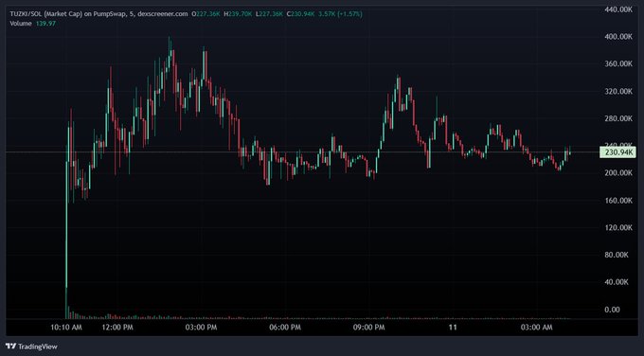The width and height of the screenshot is (644, 356).
Task: Click the TUZKI/SOL chart title
Action: (98, 14)
